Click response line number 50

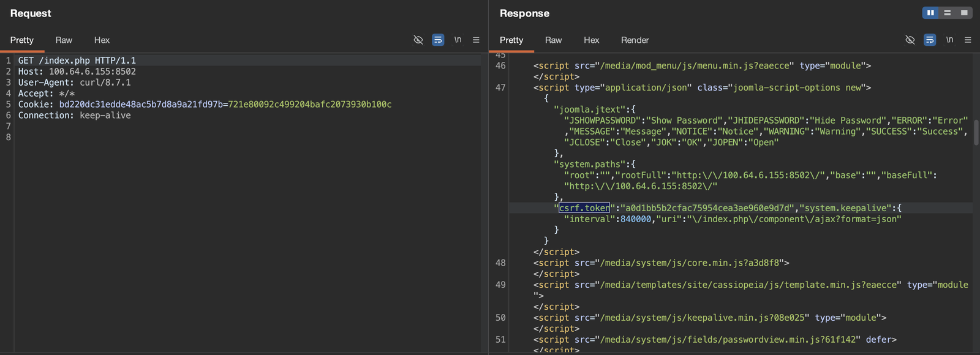click(500, 318)
